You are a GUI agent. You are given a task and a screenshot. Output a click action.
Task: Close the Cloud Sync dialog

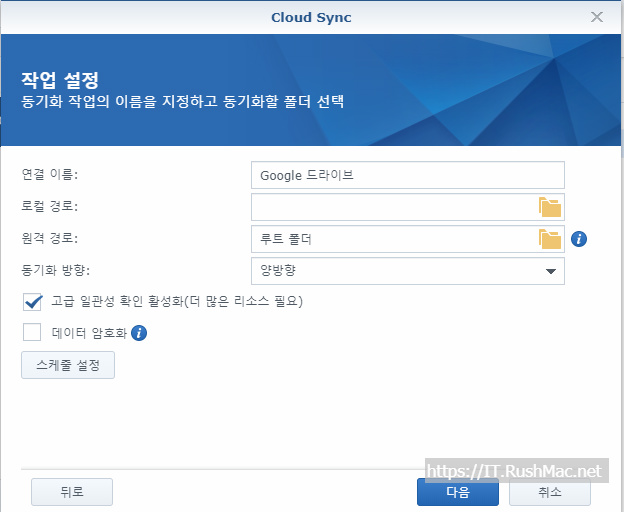click(x=597, y=17)
